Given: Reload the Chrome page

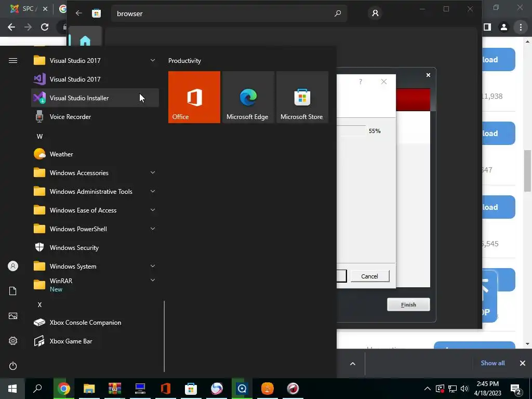Looking at the screenshot, I should click(45, 27).
